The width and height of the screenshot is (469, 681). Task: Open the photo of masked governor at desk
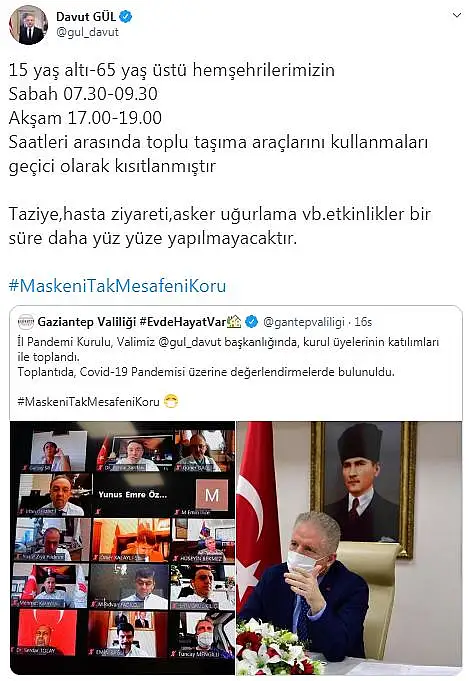tap(349, 548)
